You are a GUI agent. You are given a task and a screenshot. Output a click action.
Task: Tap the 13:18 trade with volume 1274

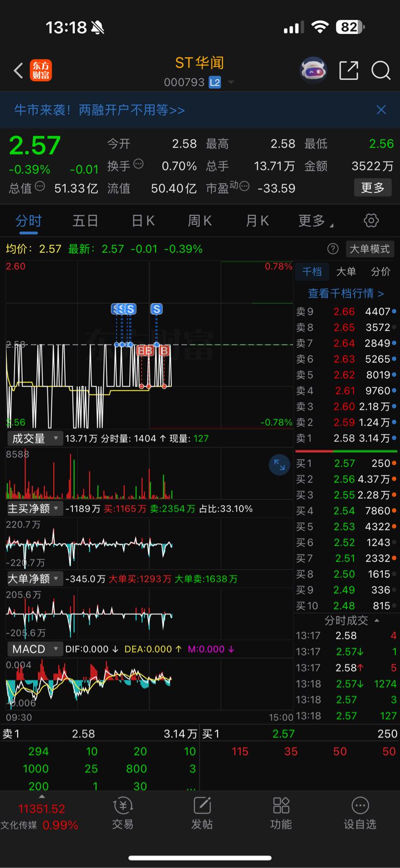pyautogui.click(x=346, y=683)
